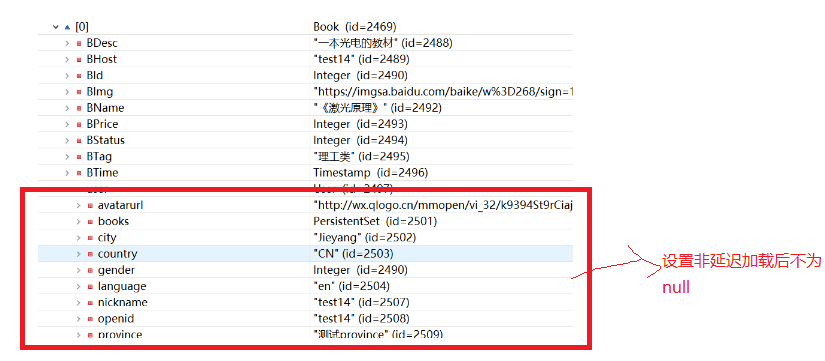Screen dimensions: 825x361
Task: Collapse the [0] Book node
Action: pos(55,27)
